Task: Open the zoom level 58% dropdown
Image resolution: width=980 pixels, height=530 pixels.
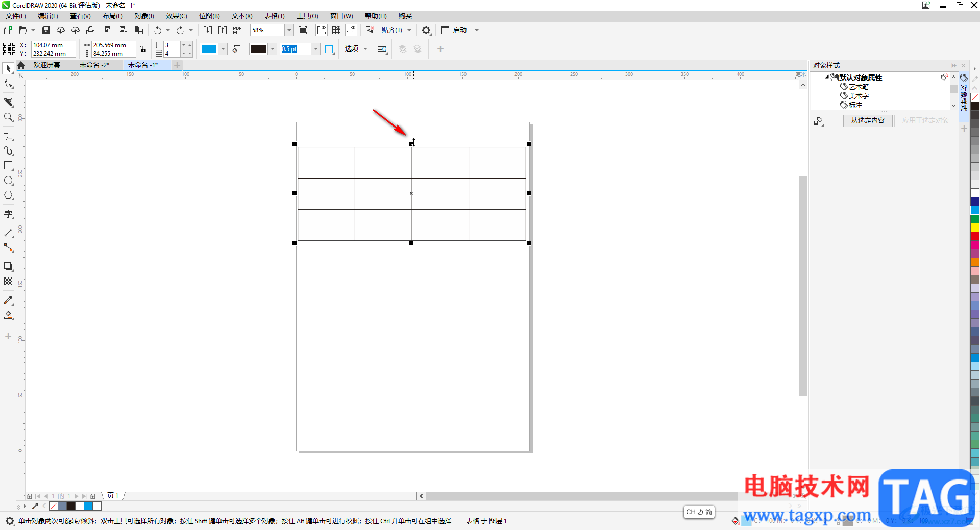Action: pyautogui.click(x=289, y=30)
